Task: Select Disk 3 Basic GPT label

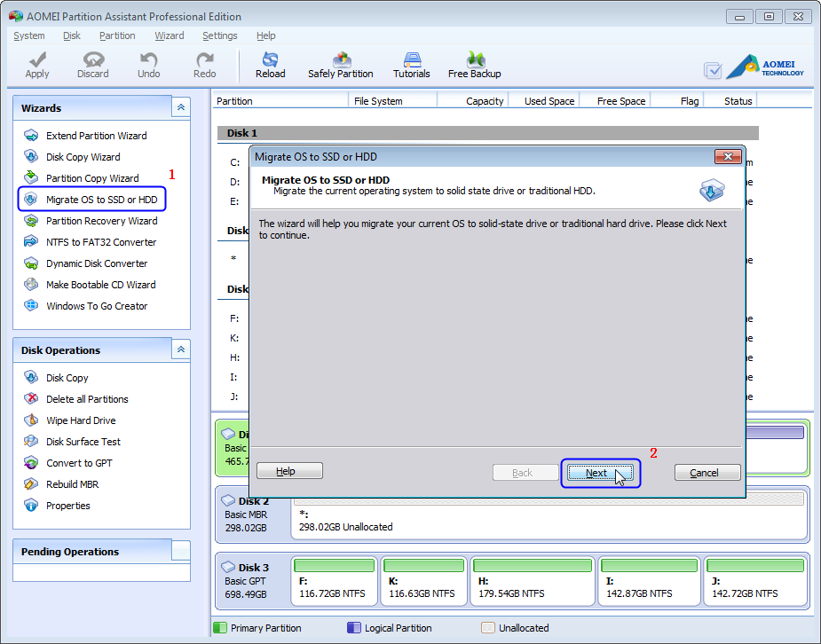Action: [x=252, y=581]
